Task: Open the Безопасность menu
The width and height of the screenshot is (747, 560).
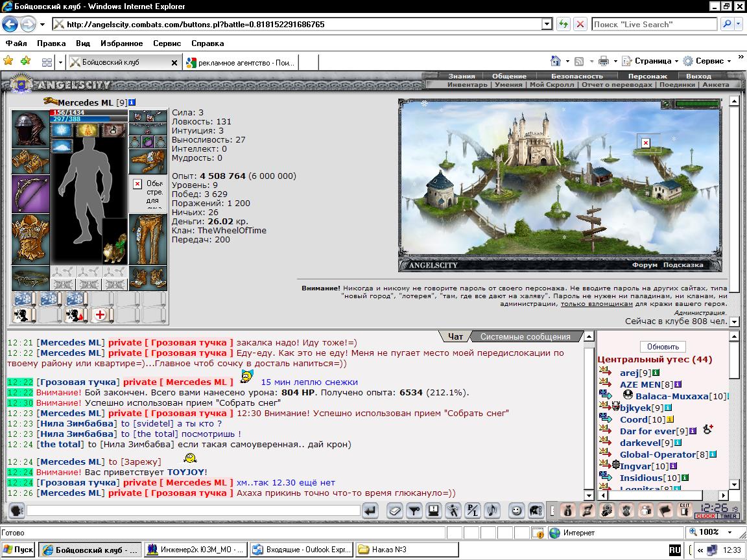Action: coord(577,76)
